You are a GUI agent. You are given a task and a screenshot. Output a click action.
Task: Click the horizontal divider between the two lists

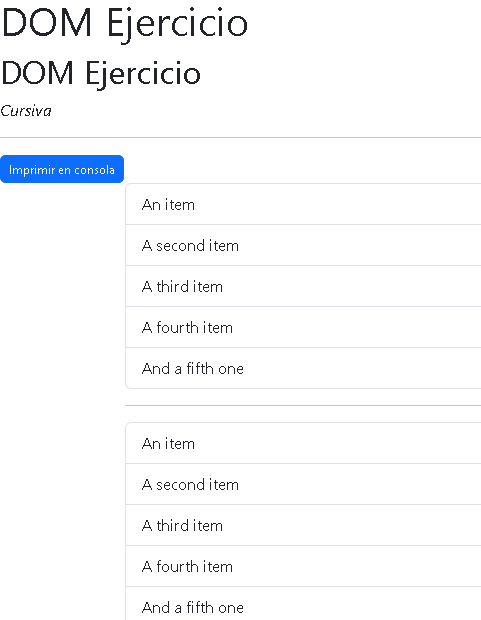(303, 405)
